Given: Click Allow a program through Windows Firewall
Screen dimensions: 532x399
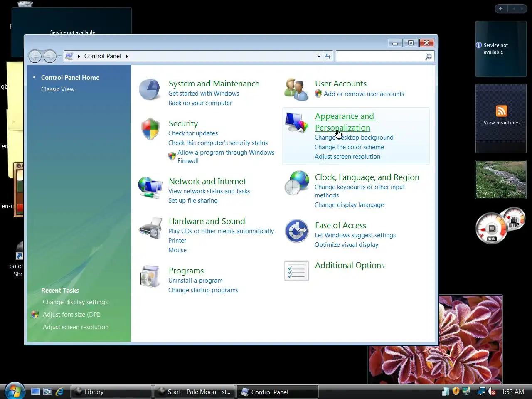Looking at the screenshot, I should point(226,157).
